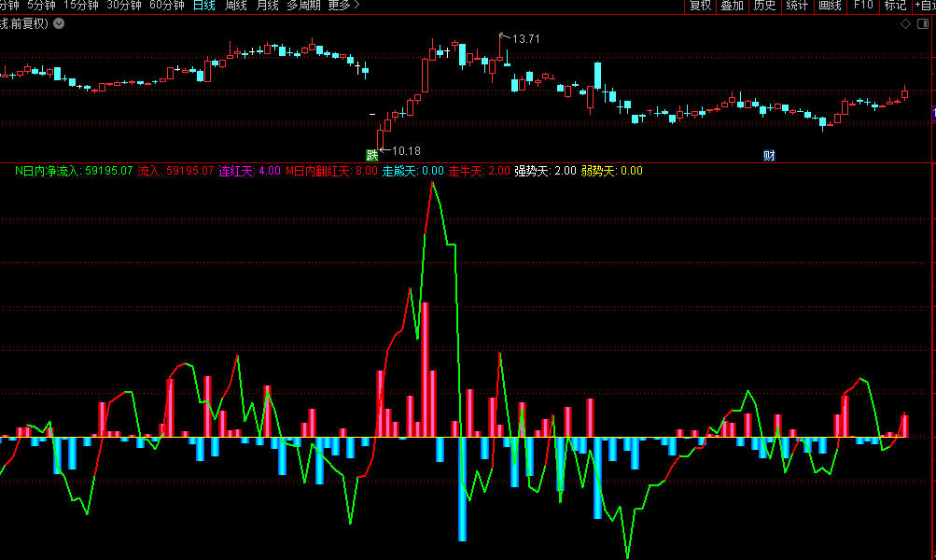This screenshot has width=936, height=560.
Task: Toggle the side panel layout icon
Action: click(922, 23)
